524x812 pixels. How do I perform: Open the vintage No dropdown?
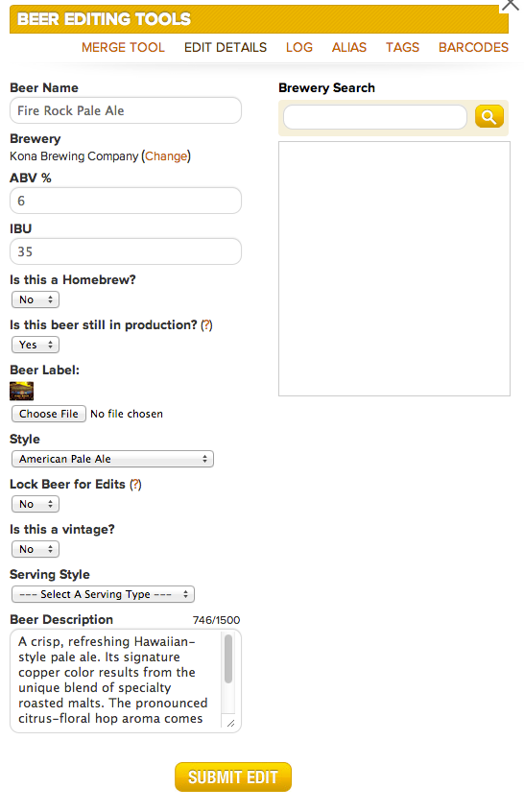(x=36, y=549)
